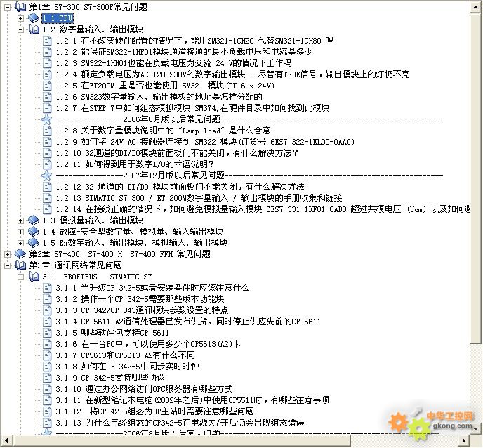Click the closed book icon beside section 1.3
The height and width of the screenshot is (448, 483).
(x=34, y=220)
